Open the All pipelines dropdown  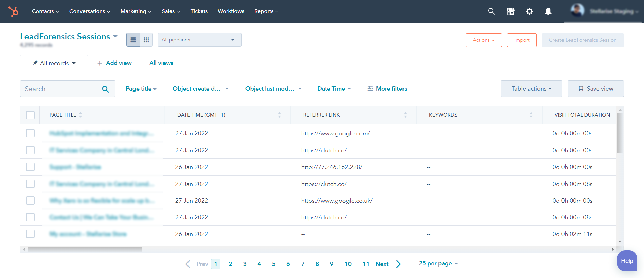[199, 40]
